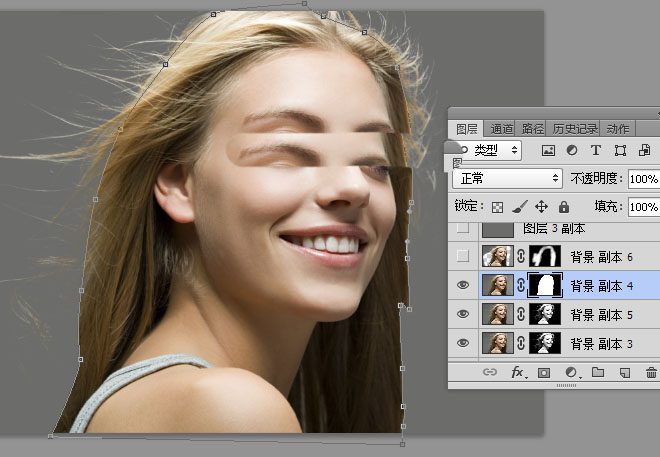This screenshot has width=660, height=457.
Task: Show the 背景 副本 6 layer
Action: pos(462,256)
